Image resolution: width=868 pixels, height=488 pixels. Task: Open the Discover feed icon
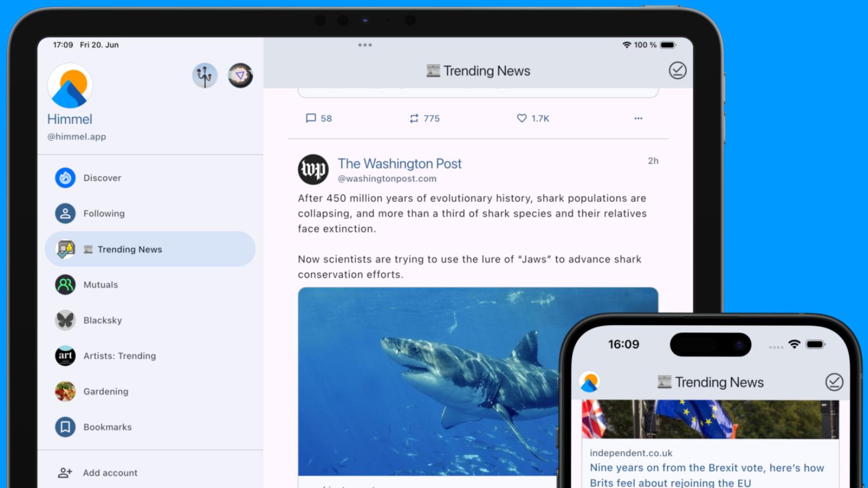65,178
